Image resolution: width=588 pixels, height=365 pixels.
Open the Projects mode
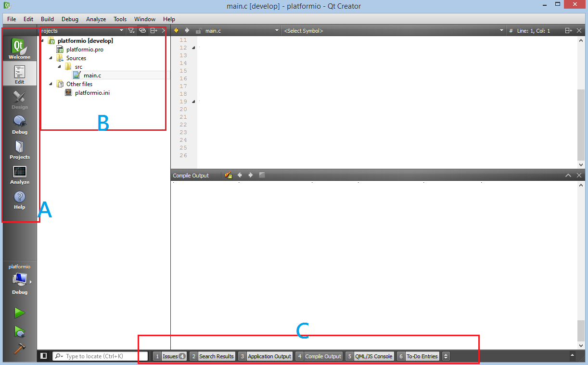pyautogui.click(x=19, y=149)
